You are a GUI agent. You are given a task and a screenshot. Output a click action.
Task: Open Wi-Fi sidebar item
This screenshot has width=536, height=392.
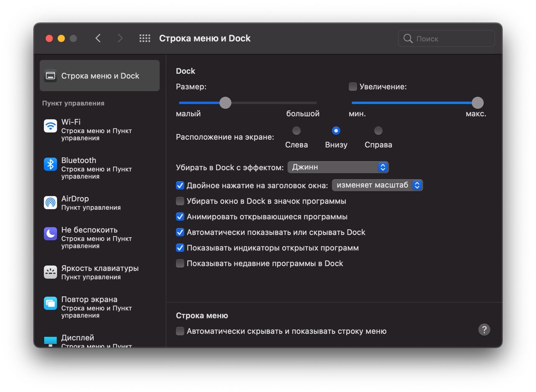pos(100,130)
